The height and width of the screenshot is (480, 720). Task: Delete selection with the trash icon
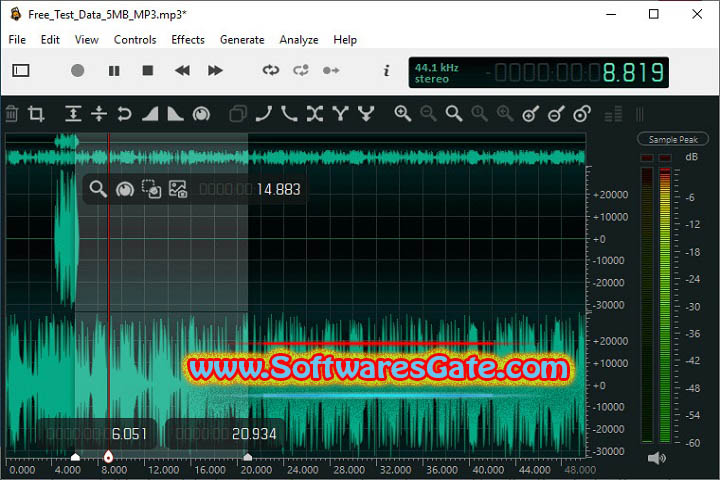(12, 113)
